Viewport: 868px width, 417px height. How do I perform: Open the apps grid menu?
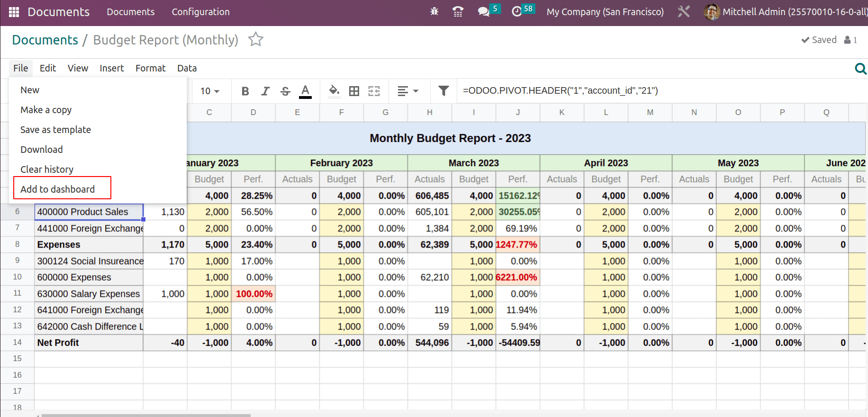click(x=14, y=12)
